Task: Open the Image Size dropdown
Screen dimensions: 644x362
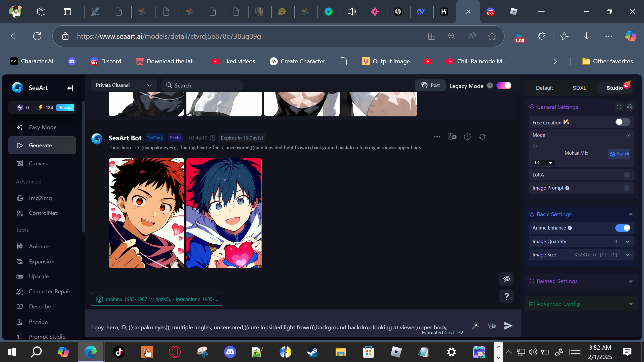Action: (x=627, y=255)
